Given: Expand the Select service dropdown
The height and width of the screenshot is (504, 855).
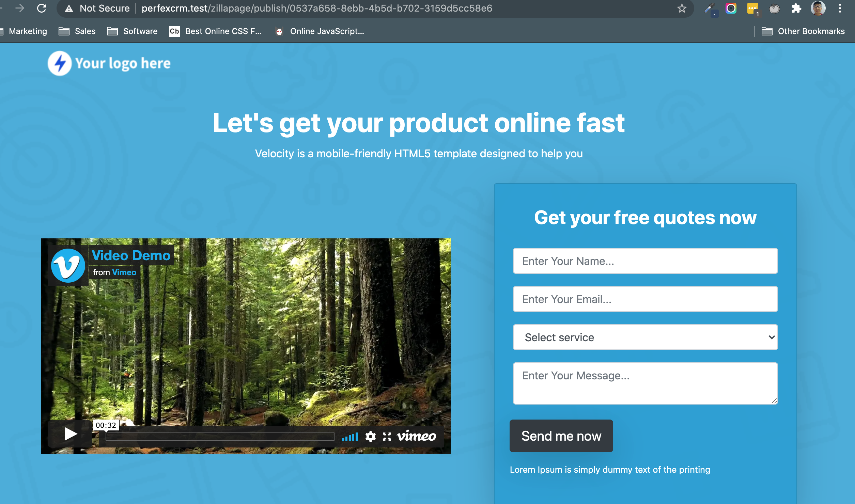Looking at the screenshot, I should tap(645, 337).
